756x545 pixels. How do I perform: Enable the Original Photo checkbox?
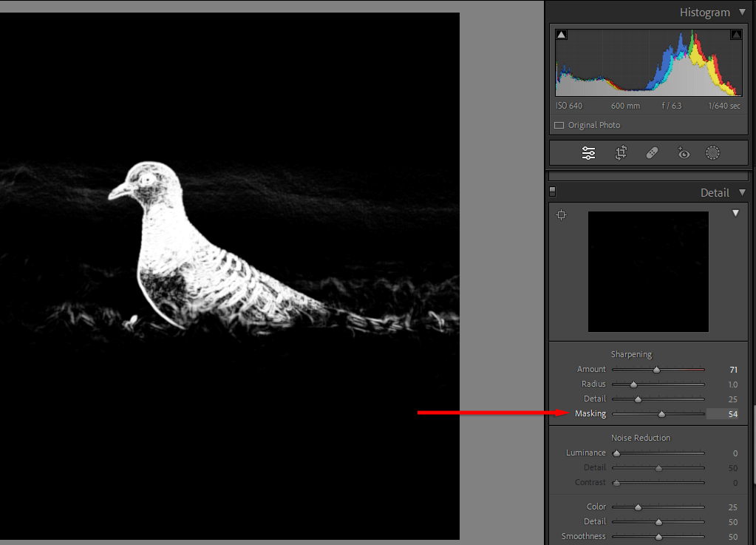coord(559,126)
